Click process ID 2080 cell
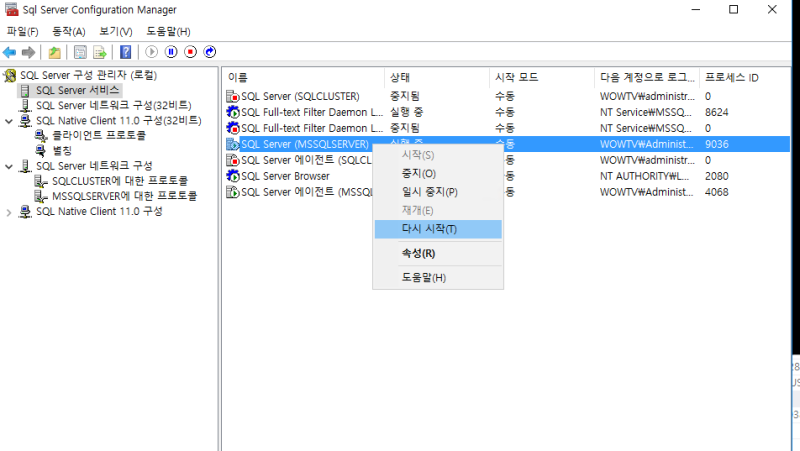The image size is (800, 451). tap(716, 176)
